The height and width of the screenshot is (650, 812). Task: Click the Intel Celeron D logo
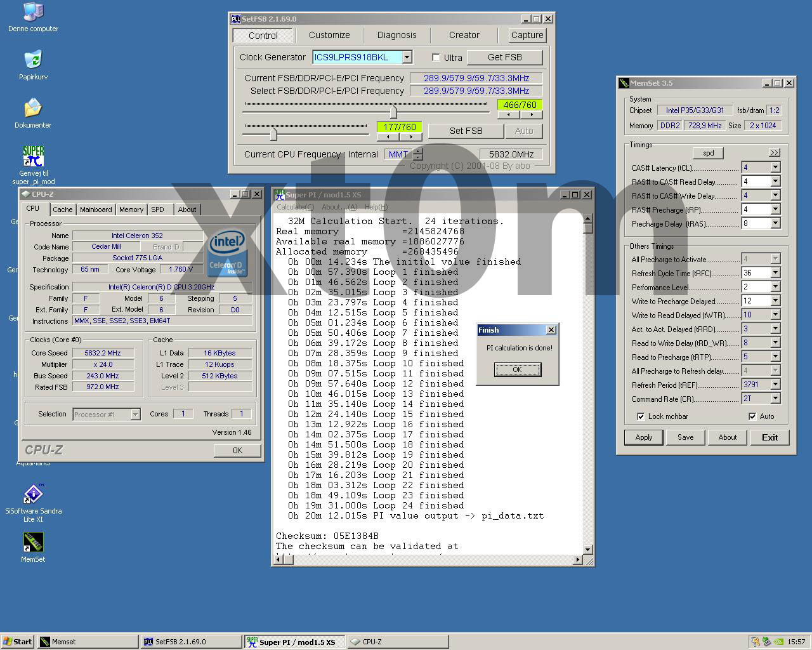pos(227,252)
